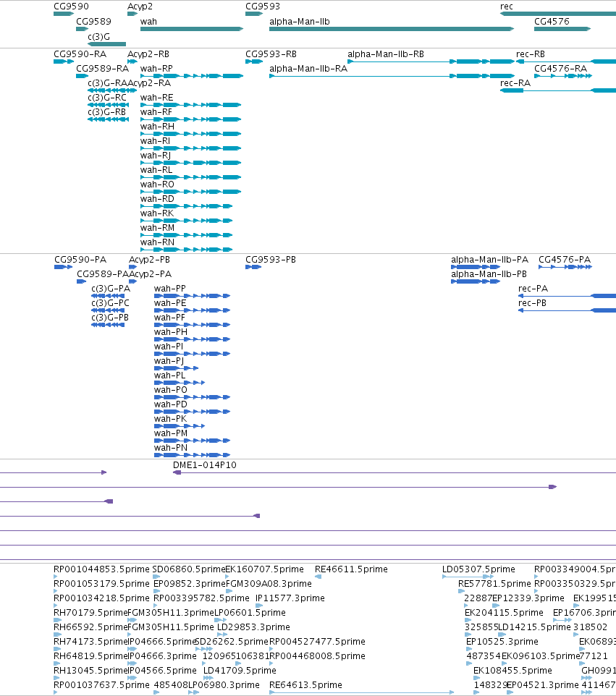Select EST RE46611.5prime
Screen dimensions: 616x696
pos(351,569)
